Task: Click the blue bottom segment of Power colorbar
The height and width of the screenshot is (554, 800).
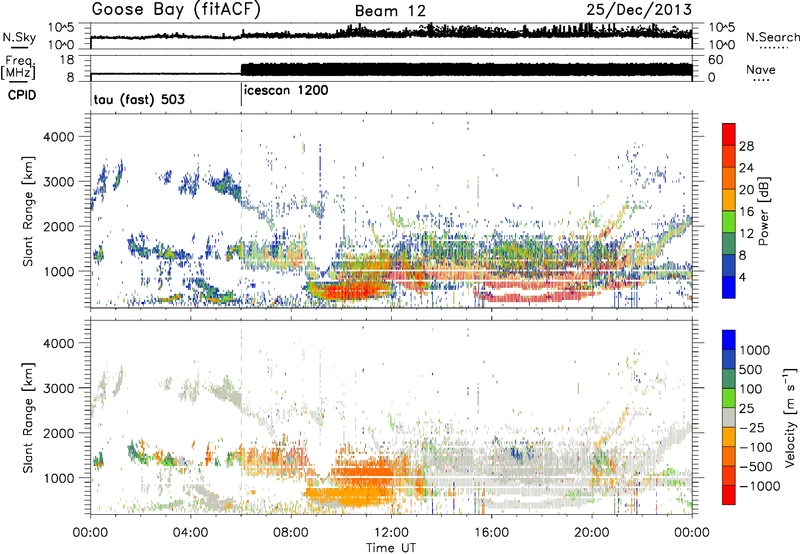Action: [x=729, y=287]
